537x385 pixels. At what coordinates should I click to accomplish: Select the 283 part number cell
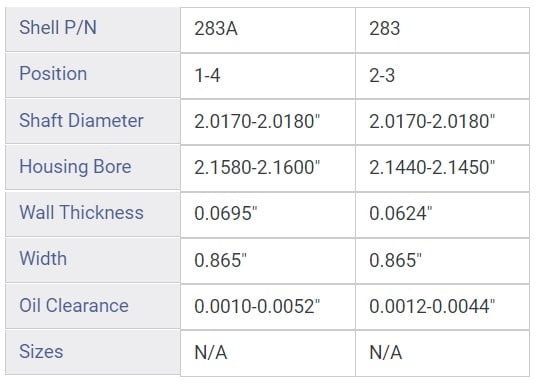(442, 30)
